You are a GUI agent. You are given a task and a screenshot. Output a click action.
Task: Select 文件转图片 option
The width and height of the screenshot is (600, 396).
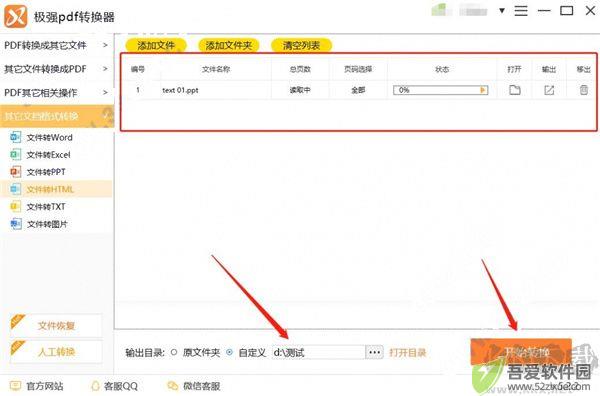[47, 224]
